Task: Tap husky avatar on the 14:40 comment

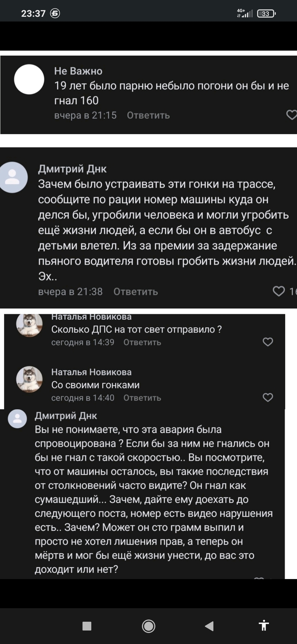Action: pyautogui.click(x=29, y=379)
